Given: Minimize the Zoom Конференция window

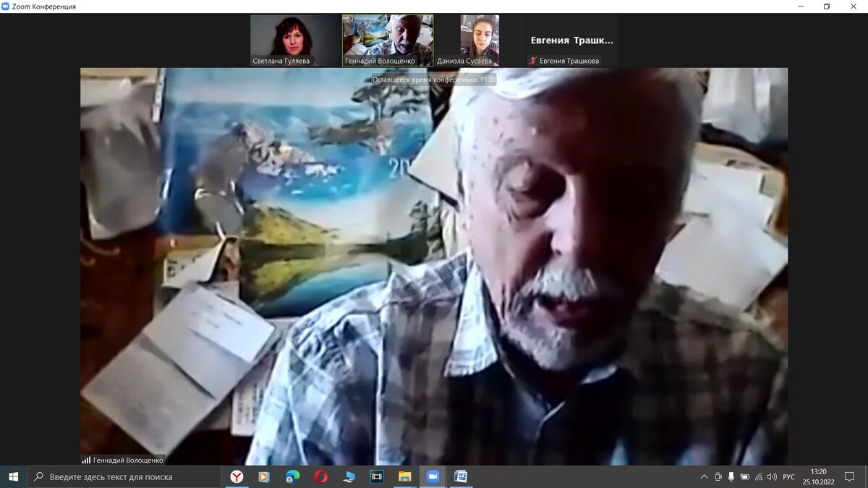Looking at the screenshot, I should point(801,7).
